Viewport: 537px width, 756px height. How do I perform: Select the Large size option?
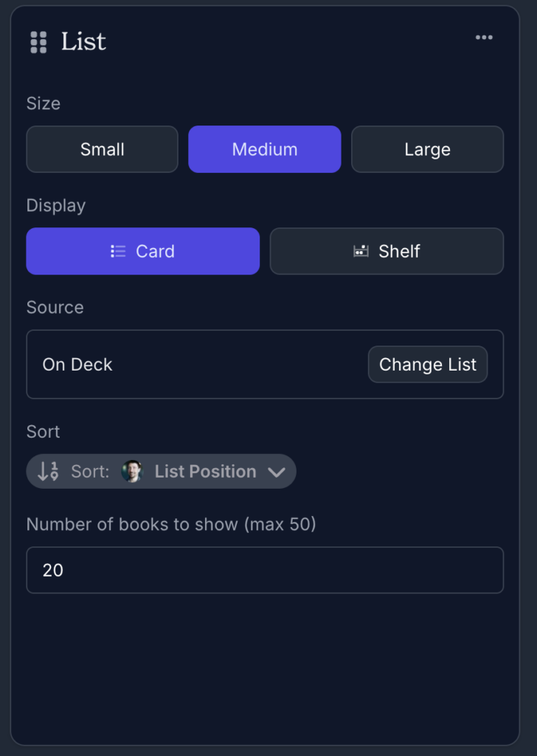427,149
